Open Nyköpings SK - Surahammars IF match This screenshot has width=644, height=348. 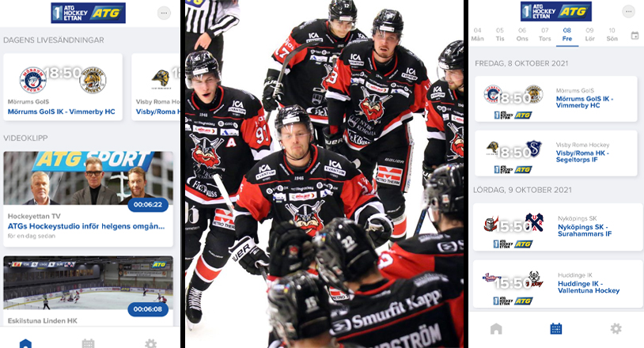(x=555, y=227)
